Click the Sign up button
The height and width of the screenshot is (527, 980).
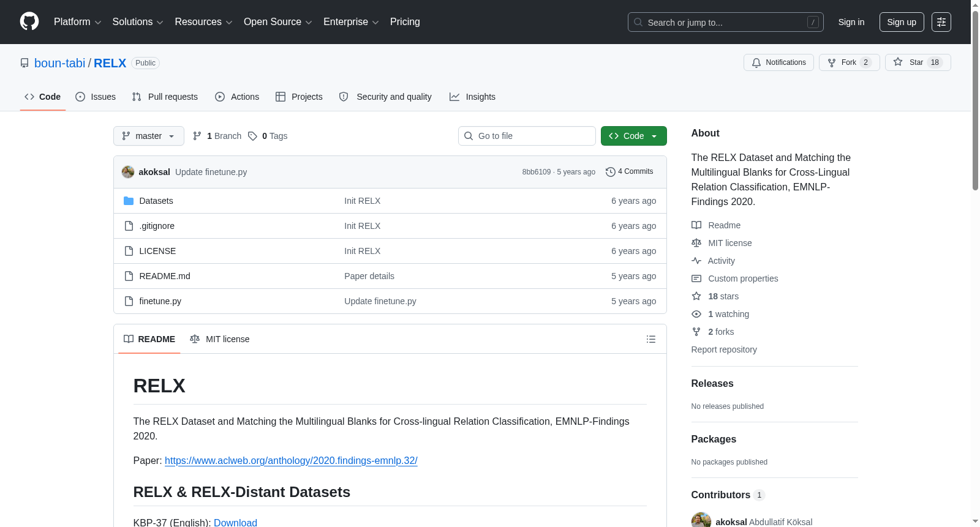point(902,22)
